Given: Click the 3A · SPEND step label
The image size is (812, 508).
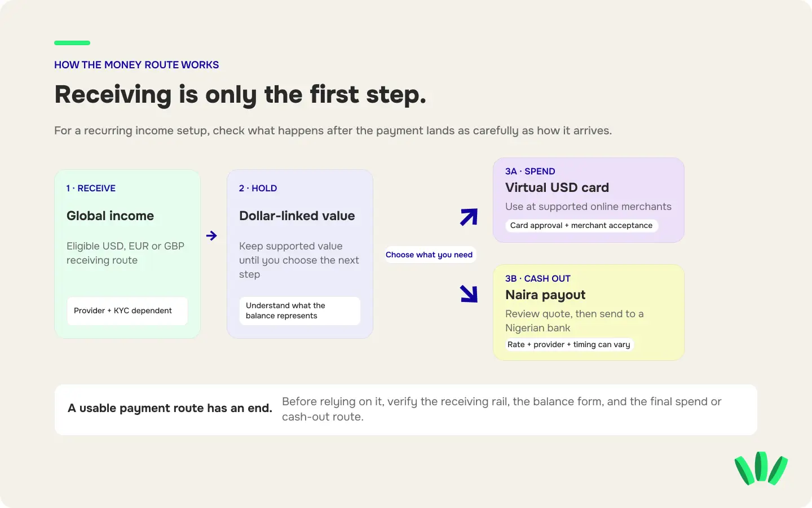Looking at the screenshot, I should point(530,171).
